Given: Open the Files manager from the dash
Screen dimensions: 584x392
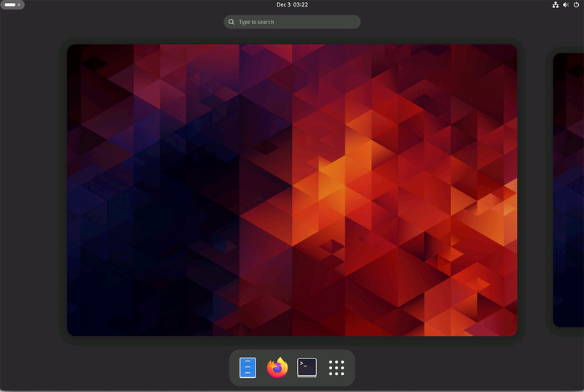Looking at the screenshot, I should (x=247, y=367).
